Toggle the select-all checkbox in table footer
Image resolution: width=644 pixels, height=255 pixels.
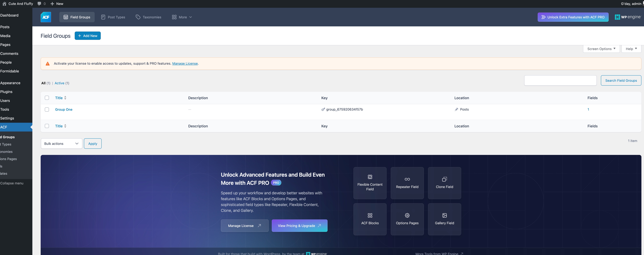click(47, 126)
